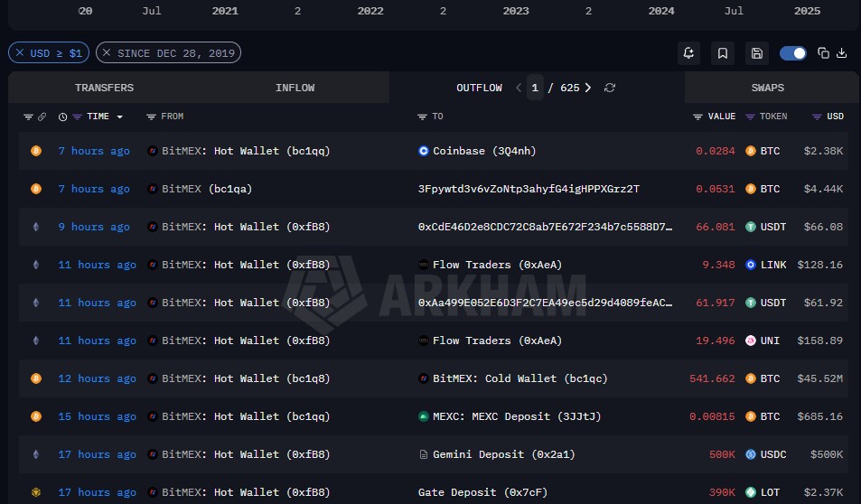
Task: Click the link icon in table header
Action: tap(42, 117)
